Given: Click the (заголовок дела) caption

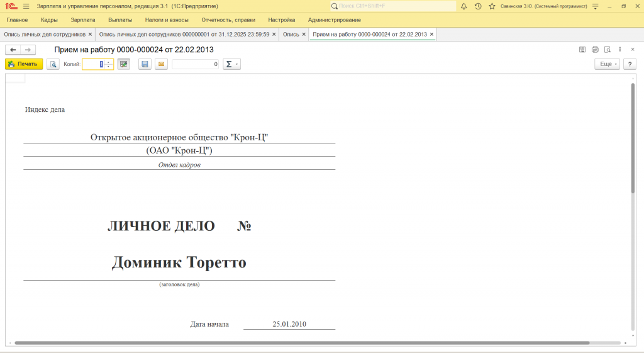Looking at the screenshot, I should [x=179, y=284].
